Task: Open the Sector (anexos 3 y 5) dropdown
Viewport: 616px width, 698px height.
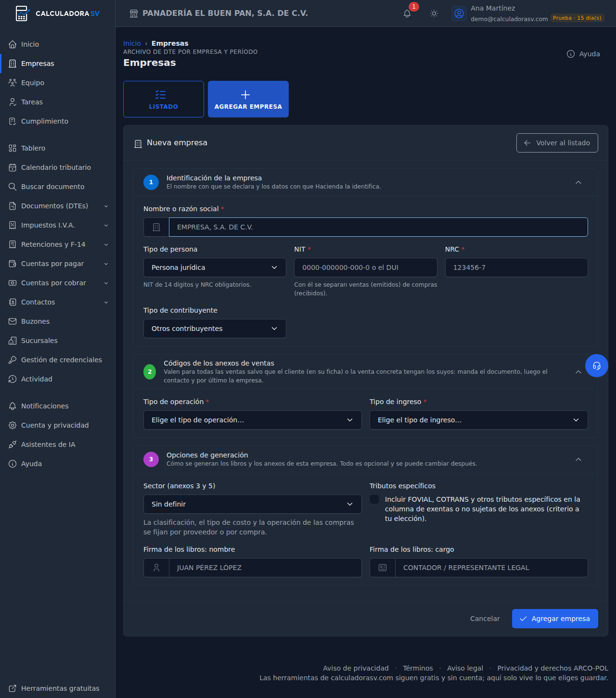Action: [253, 504]
